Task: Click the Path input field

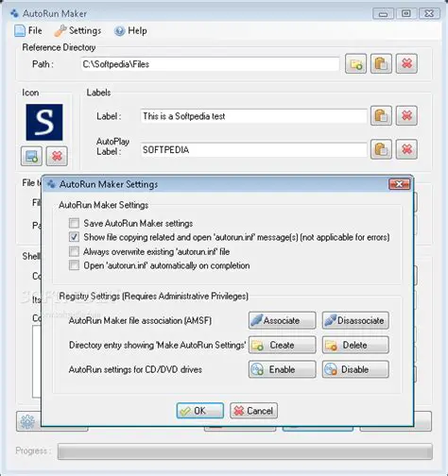Action: point(210,64)
